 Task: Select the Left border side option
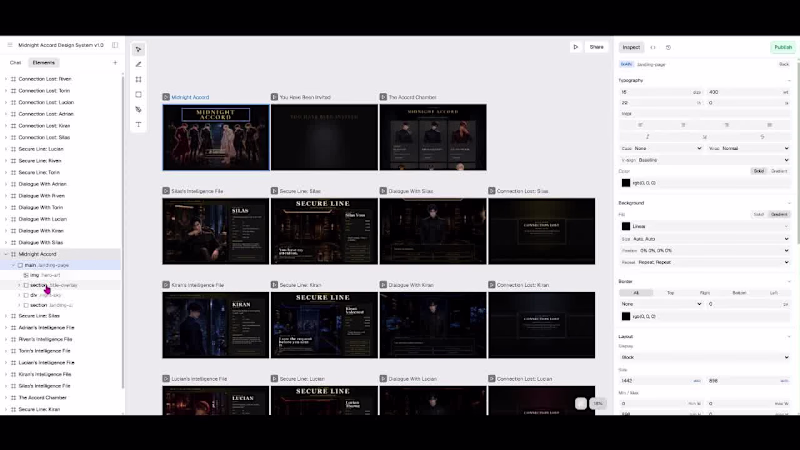coord(773,293)
